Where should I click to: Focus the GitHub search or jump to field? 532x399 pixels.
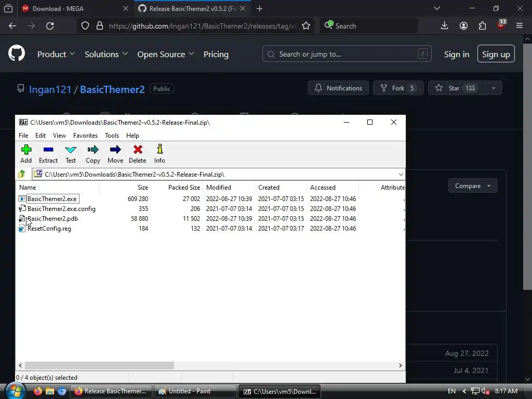[347, 54]
